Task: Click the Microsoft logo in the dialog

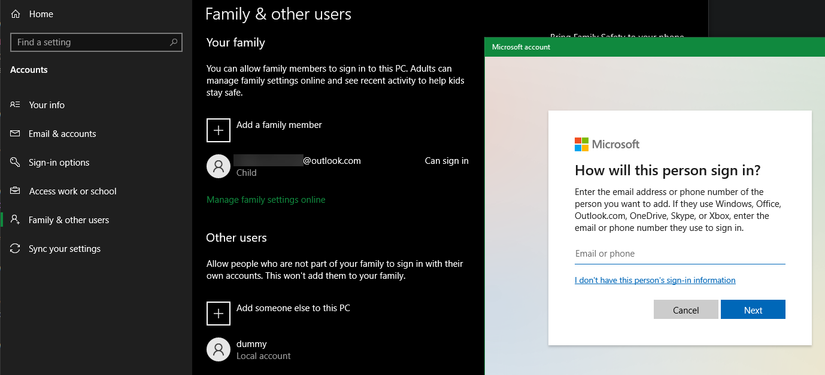Action: pyautogui.click(x=581, y=144)
